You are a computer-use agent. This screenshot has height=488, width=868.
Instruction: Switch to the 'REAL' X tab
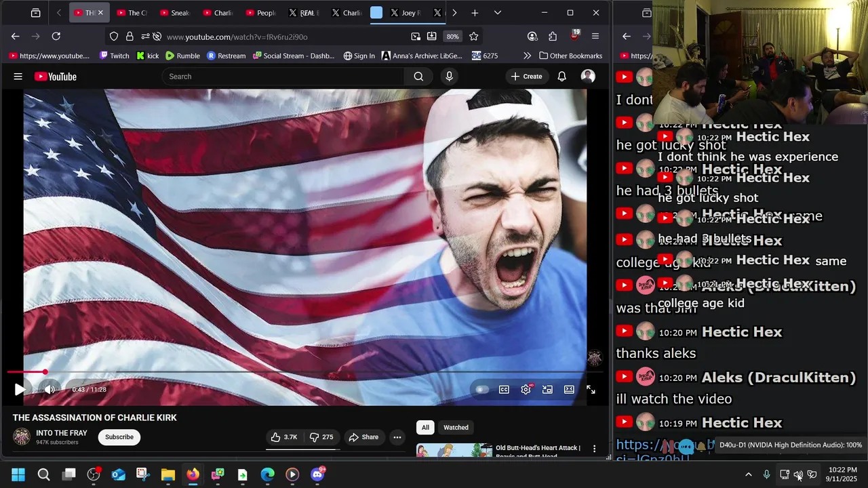304,13
